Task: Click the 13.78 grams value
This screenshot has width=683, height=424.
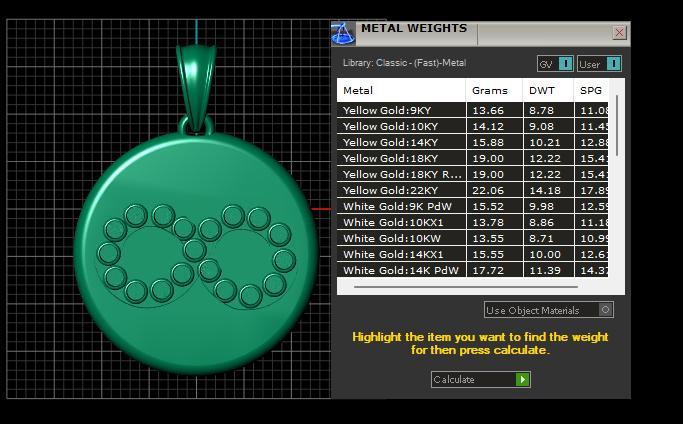Action: coord(488,223)
